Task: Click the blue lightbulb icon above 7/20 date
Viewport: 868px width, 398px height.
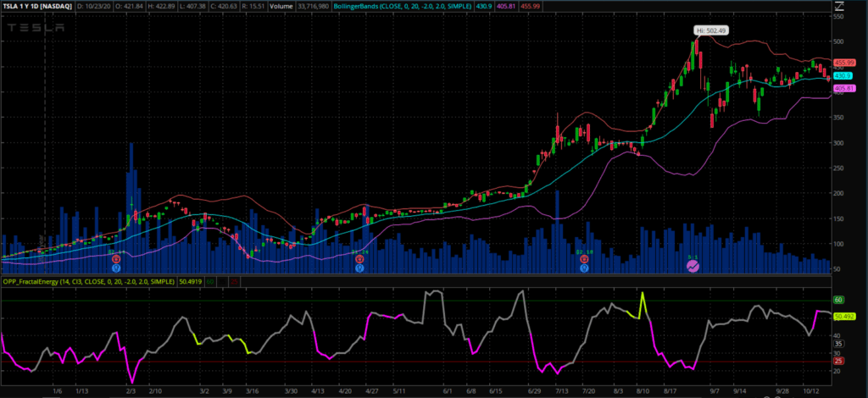Action: click(584, 268)
